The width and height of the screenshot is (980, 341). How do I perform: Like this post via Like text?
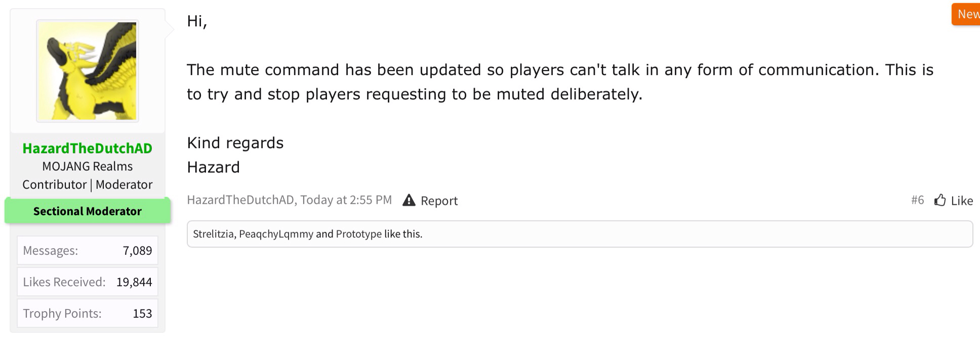pos(962,201)
